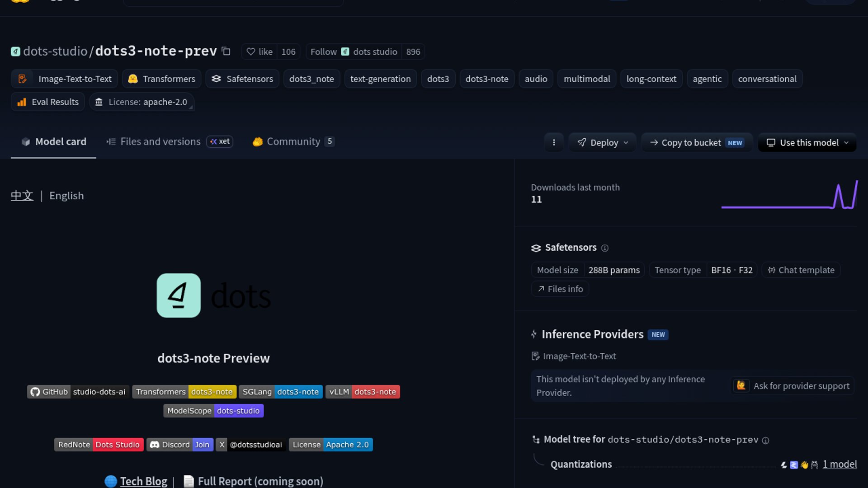Open the vLLM dots3-note badge
This screenshot has width=868, height=488.
tap(363, 392)
